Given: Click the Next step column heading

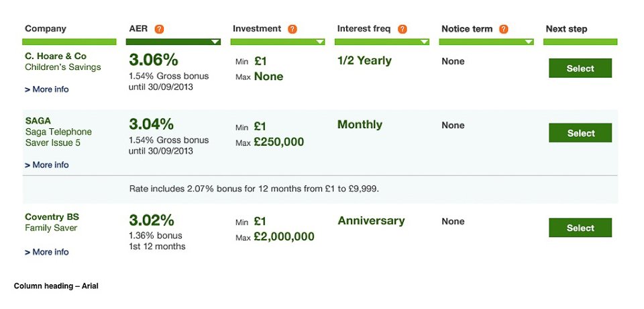Looking at the screenshot, I should point(566,29).
